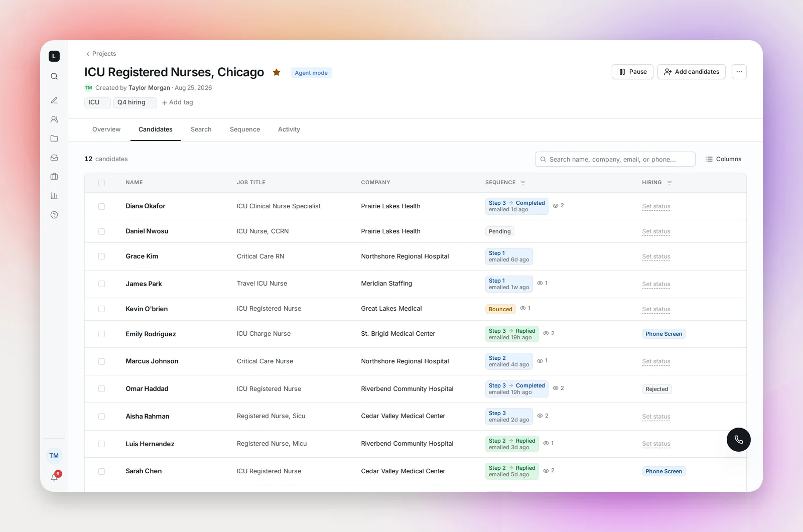Toggle the favorite star next to project title
The width and height of the screenshot is (803, 532).
tap(277, 72)
